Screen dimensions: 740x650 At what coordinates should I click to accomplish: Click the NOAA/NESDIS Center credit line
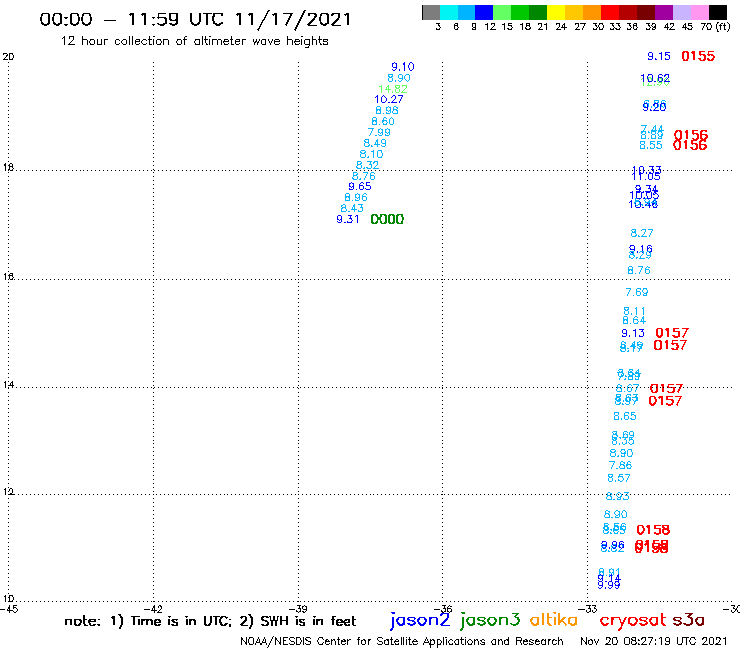(x=402, y=642)
